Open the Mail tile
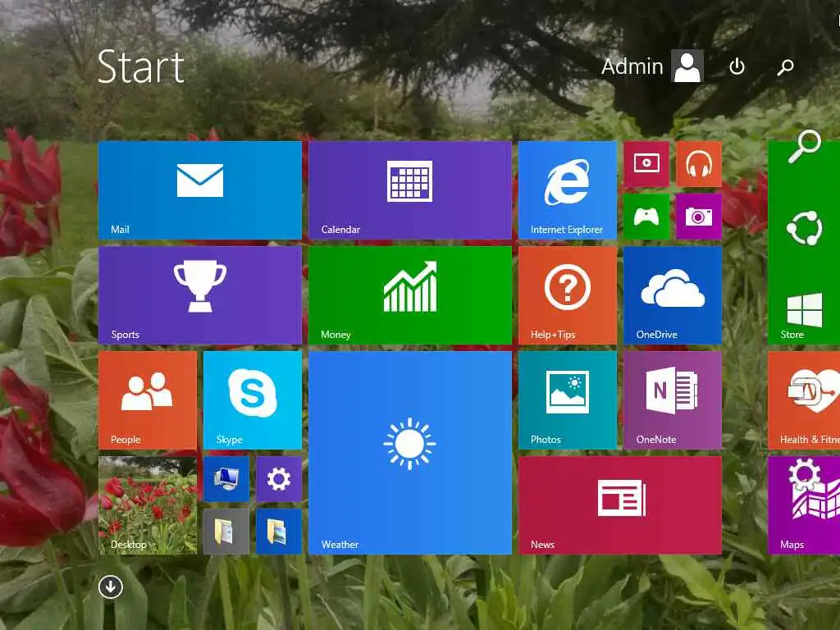The width and height of the screenshot is (840, 630). pos(200,190)
